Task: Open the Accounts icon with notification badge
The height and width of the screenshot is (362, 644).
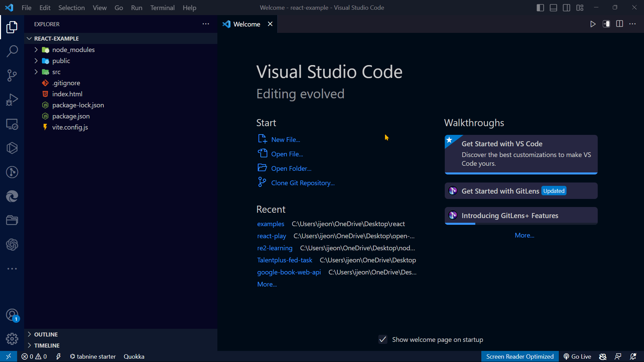Action: pos(12,315)
